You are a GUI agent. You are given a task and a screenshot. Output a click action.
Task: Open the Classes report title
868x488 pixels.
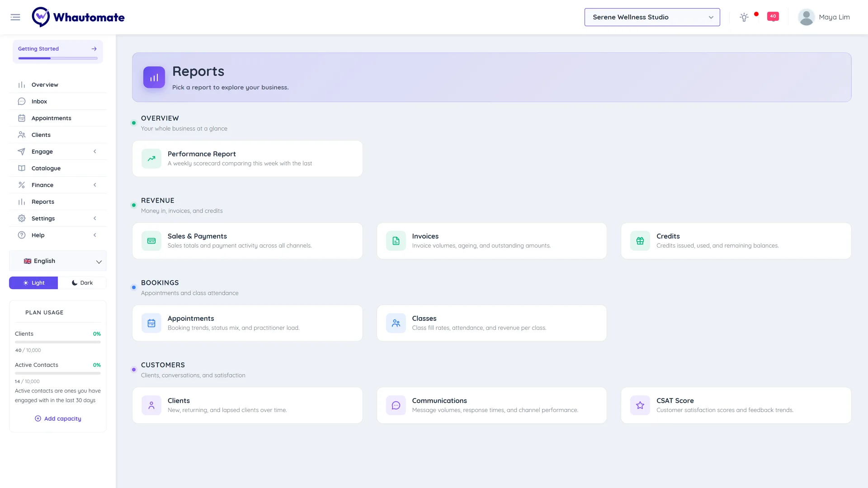pyautogui.click(x=424, y=319)
